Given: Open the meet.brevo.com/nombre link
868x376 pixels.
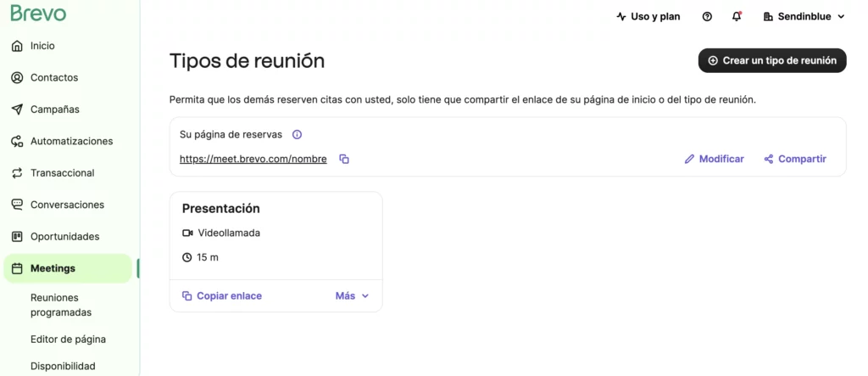Looking at the screenshot, I should click(253, 159).
